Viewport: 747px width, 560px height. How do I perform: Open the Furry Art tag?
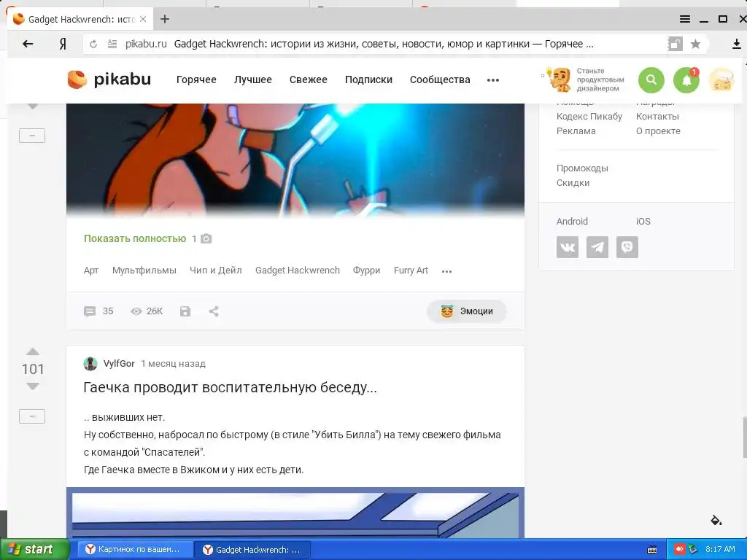pyautogui.click(x=411, y=271)
